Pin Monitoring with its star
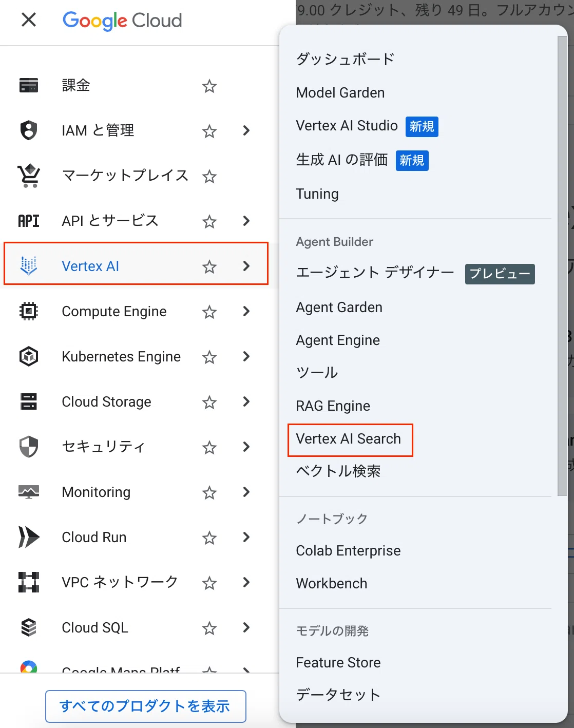 pos(209,492)
